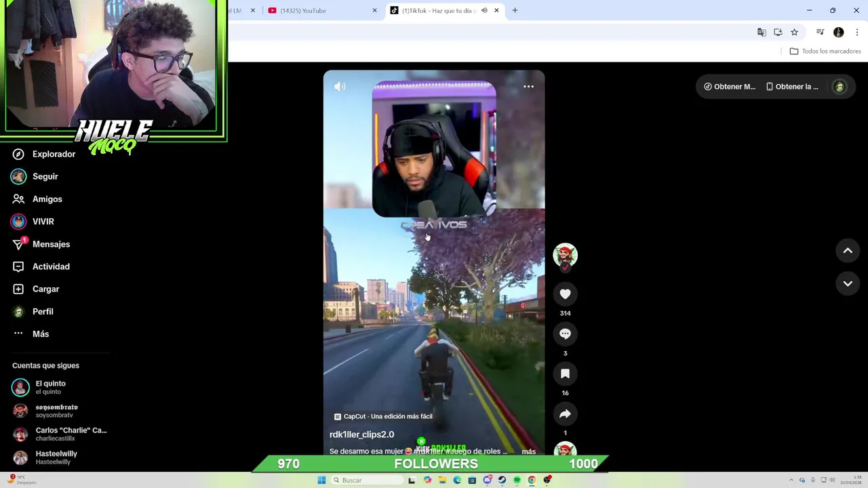Close leftmost partially visible browser tab
The image size is (868, 488).
(253, 10)
